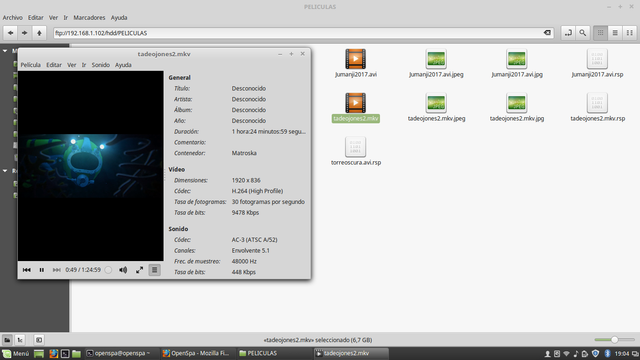640x360 pixels.
Task: Switch to list view
Action: click(615, 33)
